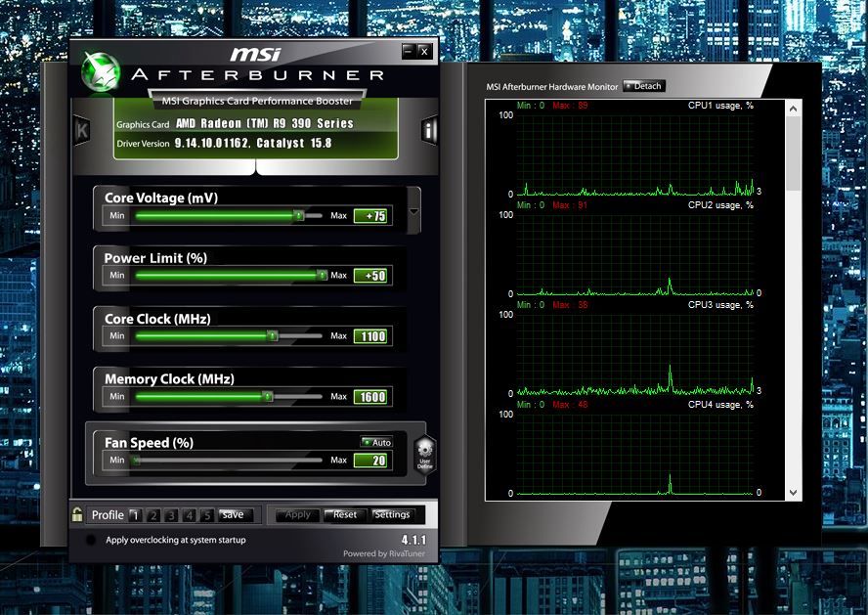Screen dimensions: 868x615
Task: Click the green MSI Afterburner logo orb
Action: coord(101,71)
